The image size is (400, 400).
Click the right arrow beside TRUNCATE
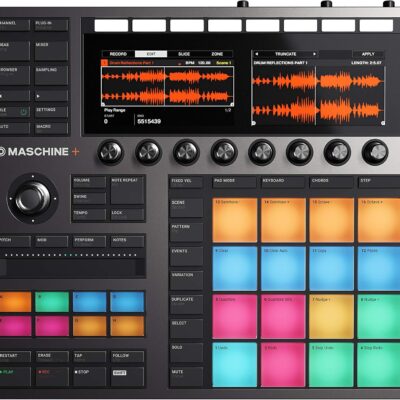(314, 54)
